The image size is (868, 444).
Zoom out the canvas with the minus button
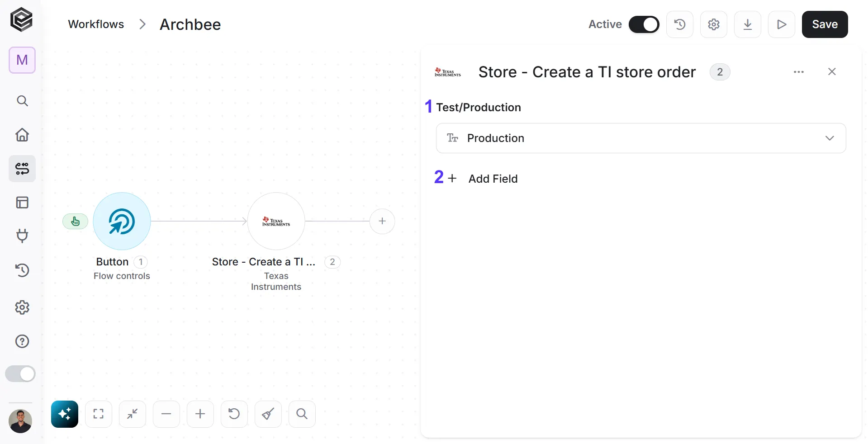click(166, 414)
